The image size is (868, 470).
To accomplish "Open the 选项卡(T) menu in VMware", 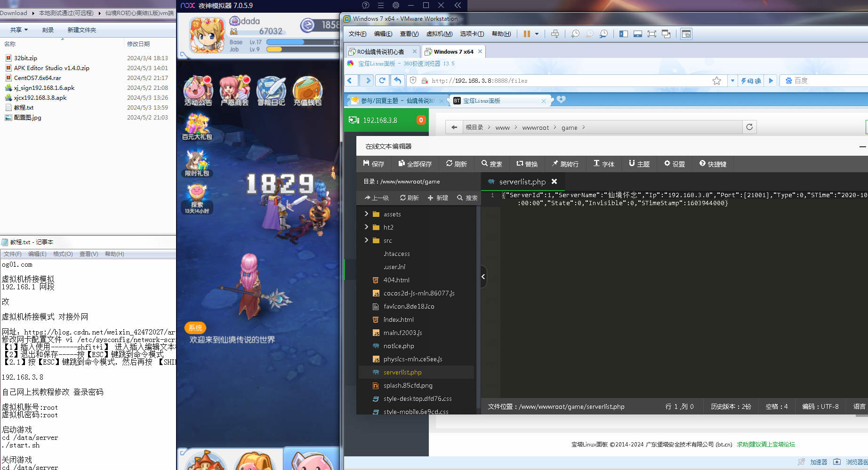I will click(x=472, y=34).
